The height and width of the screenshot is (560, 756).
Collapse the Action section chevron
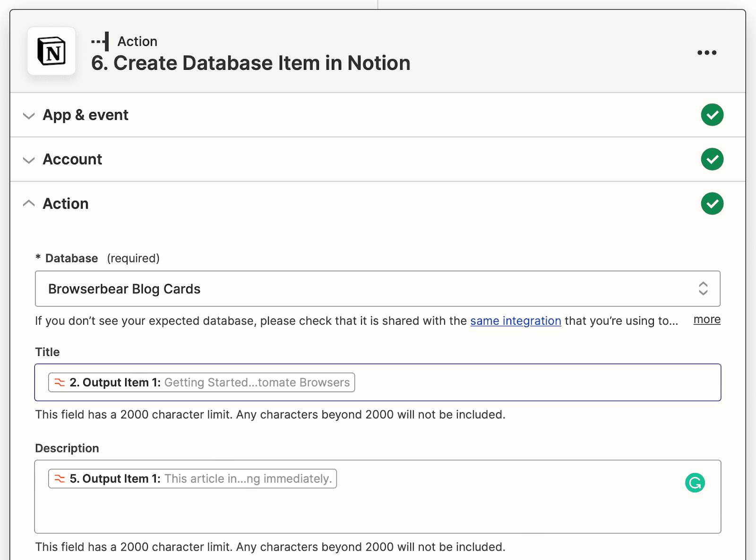(29, 204)
